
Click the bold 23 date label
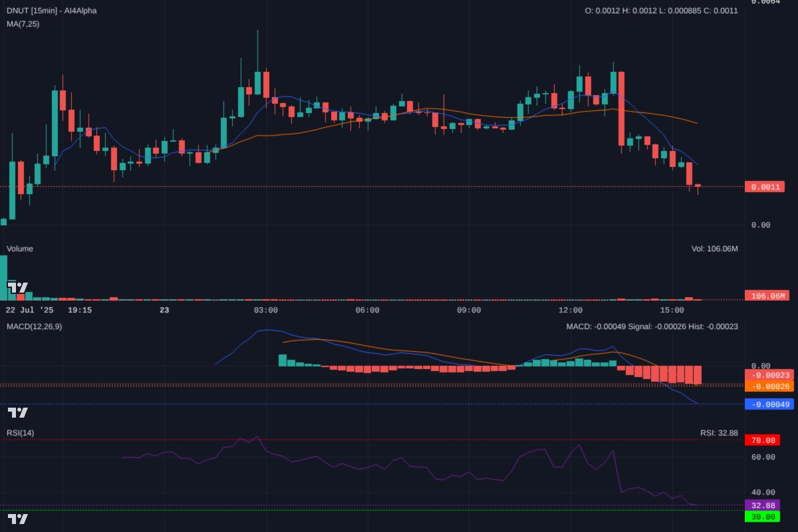point(164,310)
